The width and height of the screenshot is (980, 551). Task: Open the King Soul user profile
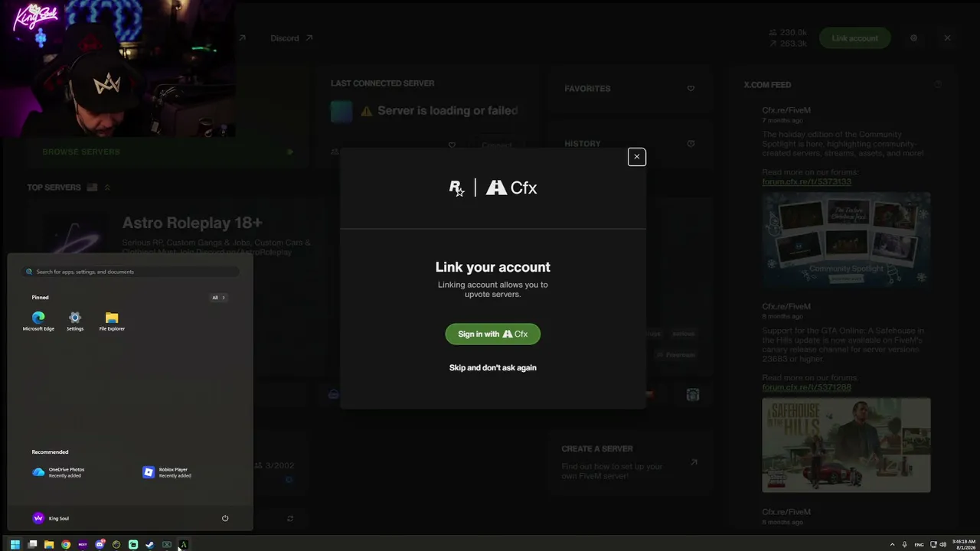point(51,518)
